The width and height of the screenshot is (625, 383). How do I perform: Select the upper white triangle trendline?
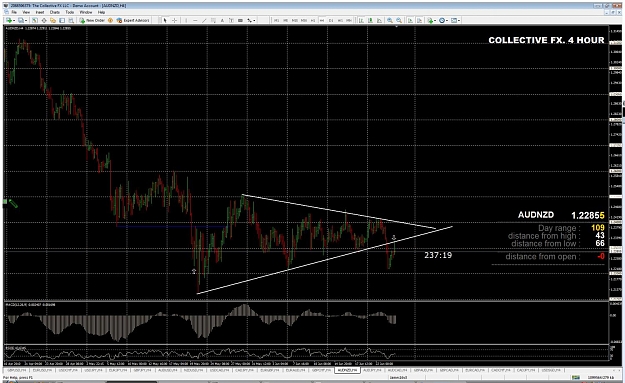(339, 212)
